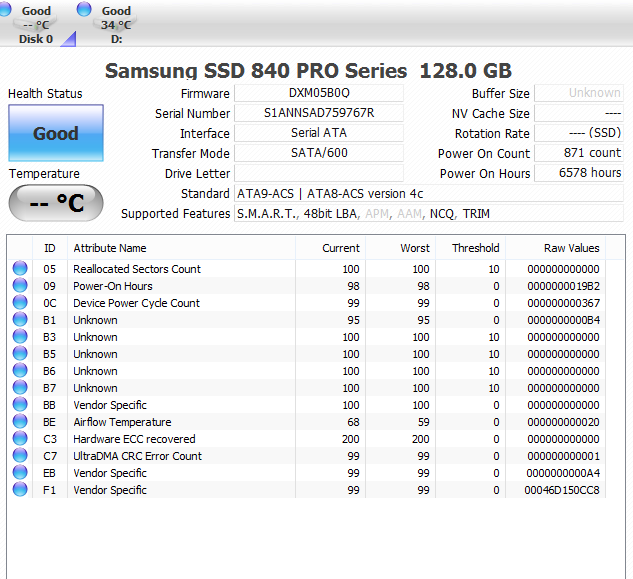Viewport: 633px width, 579px height.
Task: Click status orb for Reallocated Sectors Count
Action: (20, 268)
